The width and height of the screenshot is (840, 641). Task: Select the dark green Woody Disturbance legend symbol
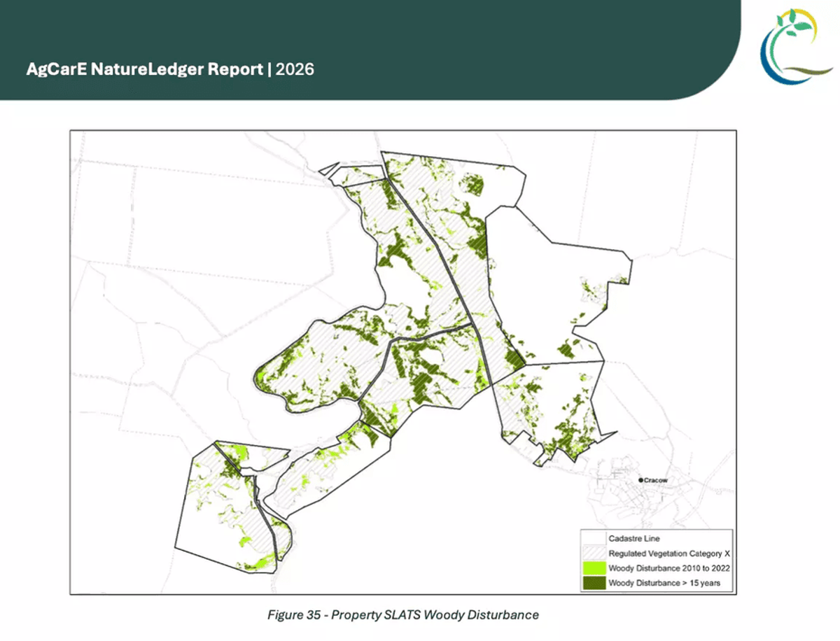click(x=594, y=584)
